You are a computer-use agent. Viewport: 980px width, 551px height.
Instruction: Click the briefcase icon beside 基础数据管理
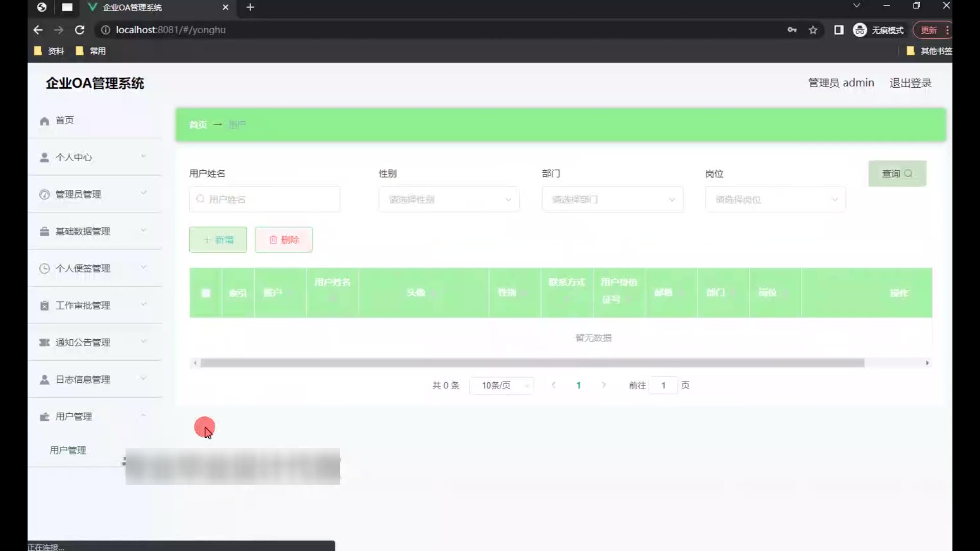click(44, 232)
